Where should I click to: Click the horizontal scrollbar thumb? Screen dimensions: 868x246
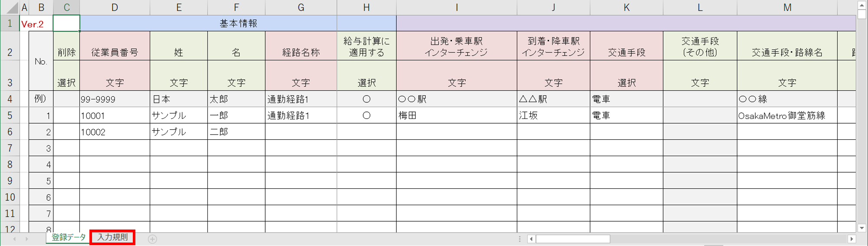(x=573, y=239)
